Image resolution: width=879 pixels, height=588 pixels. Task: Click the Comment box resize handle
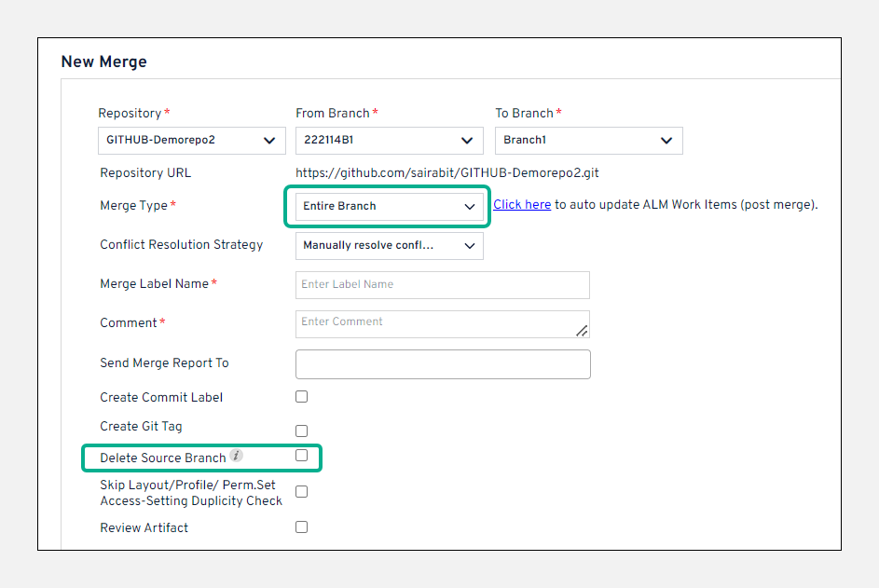pos(582,330)
